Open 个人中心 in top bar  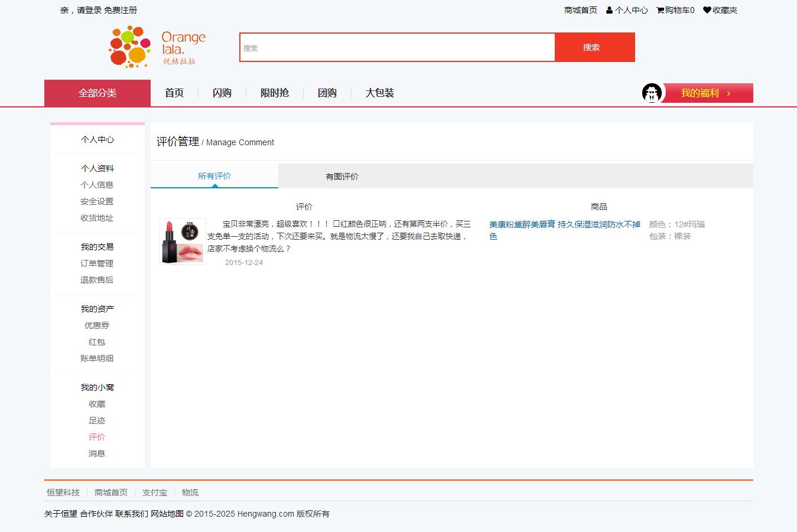[632, 10]
